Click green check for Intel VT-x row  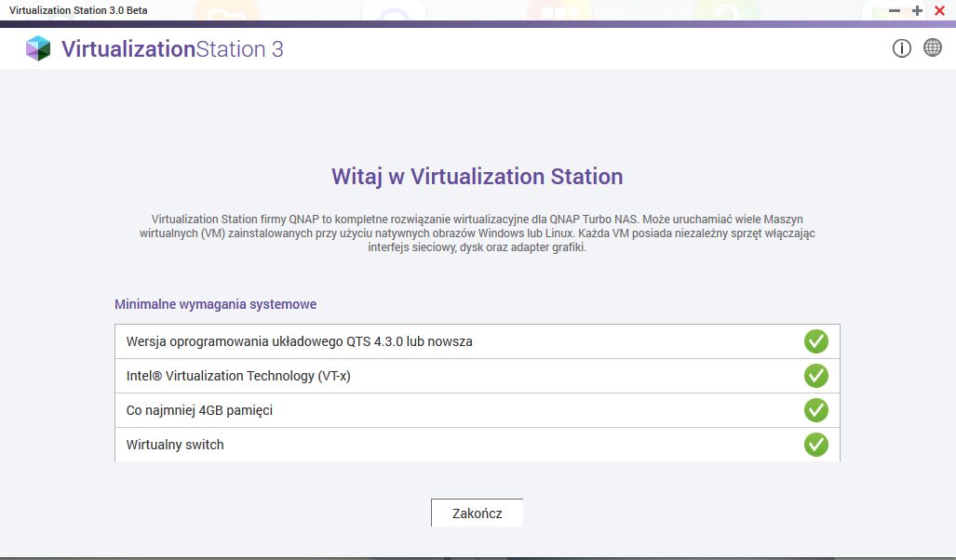pos(815,376)
